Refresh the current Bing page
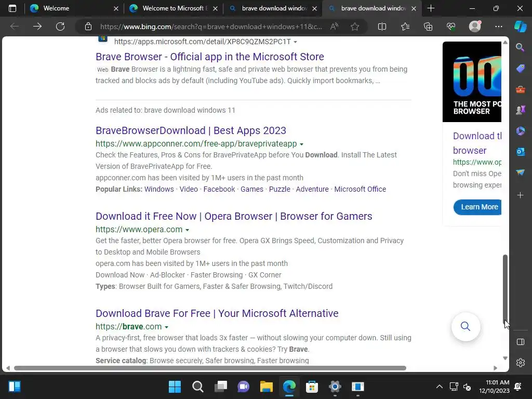The width and height of the screenshot is (532, 399). point(60,26)
